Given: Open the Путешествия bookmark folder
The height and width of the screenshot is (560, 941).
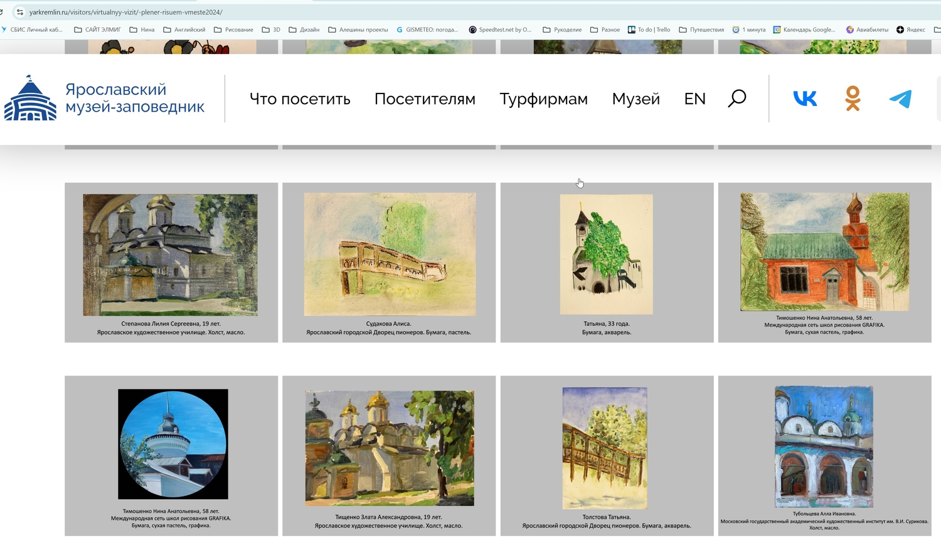Looking at the screenshot, I should point(701,29).
